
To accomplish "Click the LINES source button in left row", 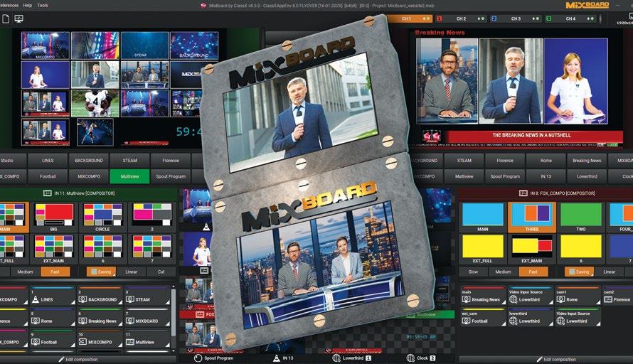I will [x=48, y=161].
